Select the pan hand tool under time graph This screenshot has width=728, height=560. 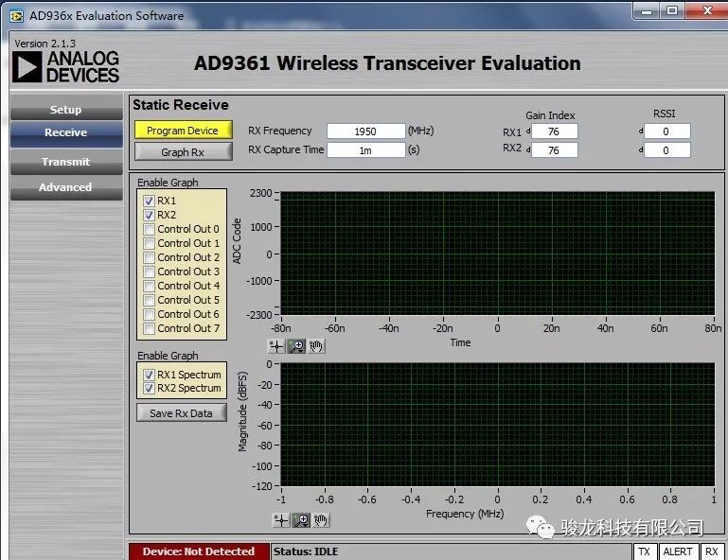coord(317,346)
